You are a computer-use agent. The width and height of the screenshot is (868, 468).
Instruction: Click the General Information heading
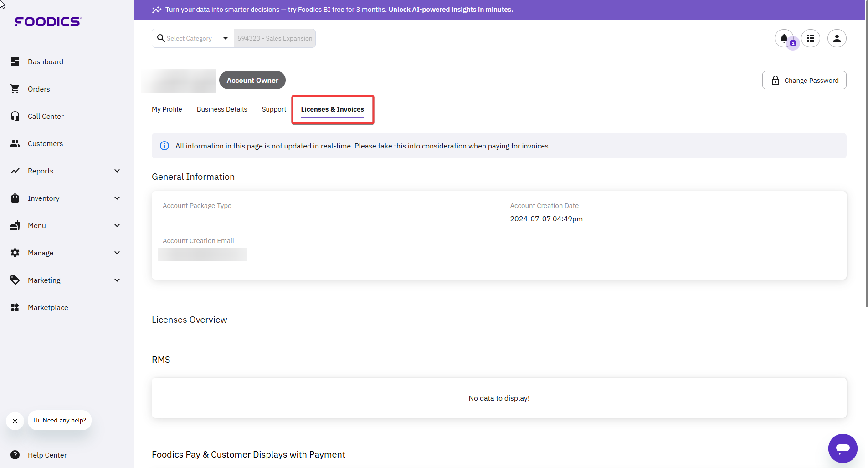[193, 177]
